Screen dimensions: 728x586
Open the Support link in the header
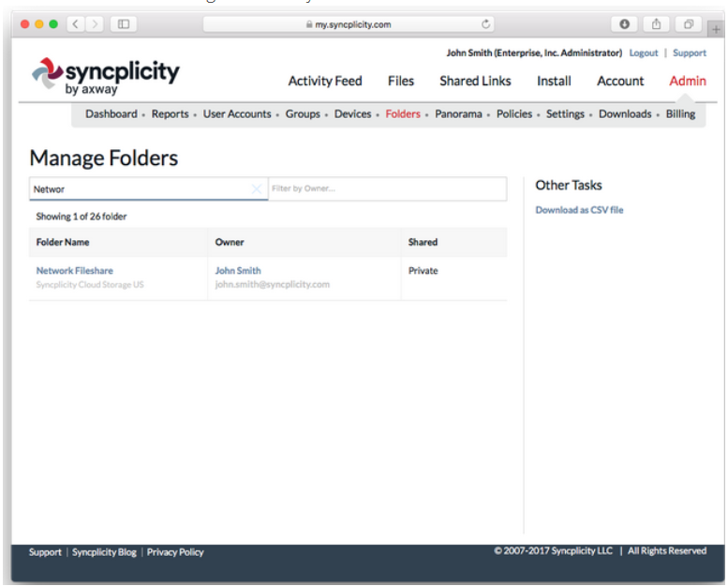690,53
